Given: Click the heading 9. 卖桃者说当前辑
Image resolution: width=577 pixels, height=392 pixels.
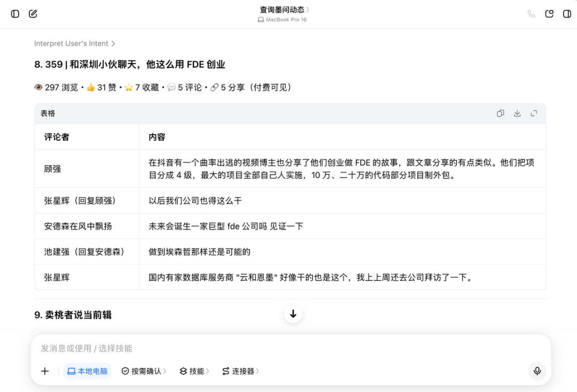Looking at the screenshot, I should (x=73, y=315).
